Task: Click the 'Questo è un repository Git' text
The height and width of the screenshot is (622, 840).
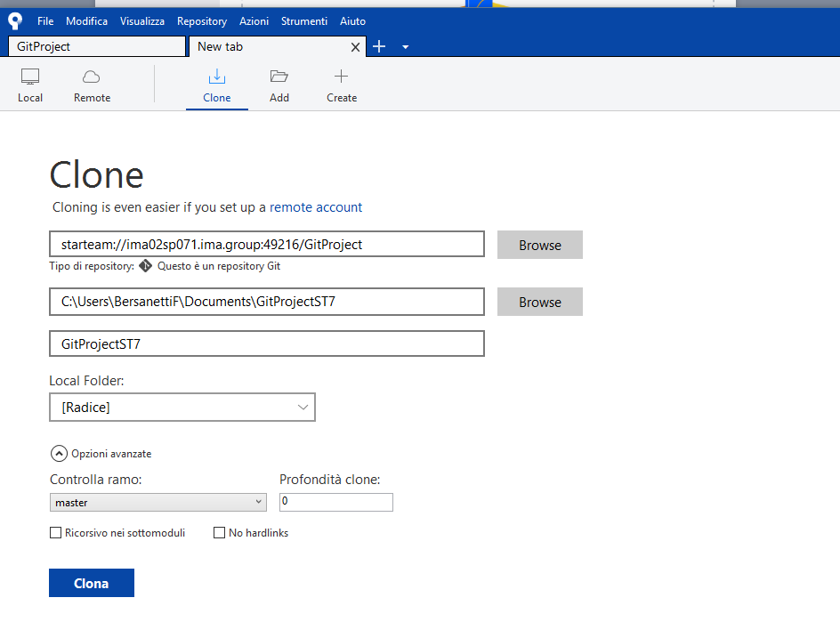Action: pos(219,266)
